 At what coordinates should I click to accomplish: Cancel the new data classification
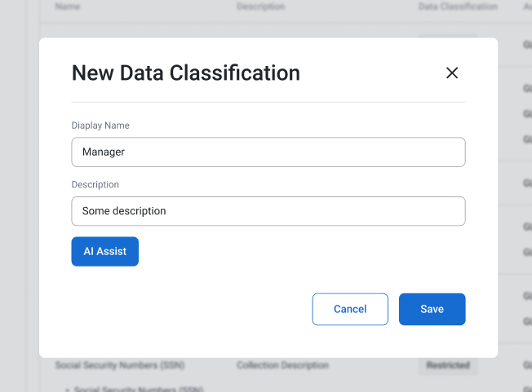click(x=350, y=309)
